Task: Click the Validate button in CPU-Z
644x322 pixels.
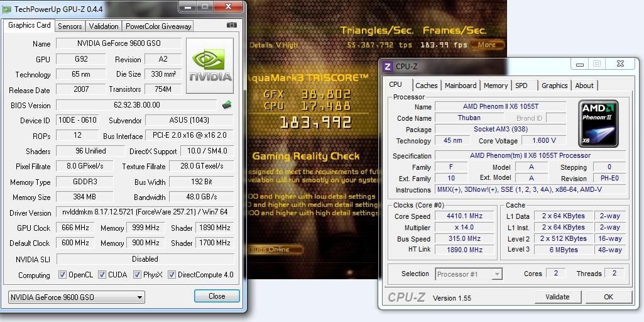Action: click(557, 297)
